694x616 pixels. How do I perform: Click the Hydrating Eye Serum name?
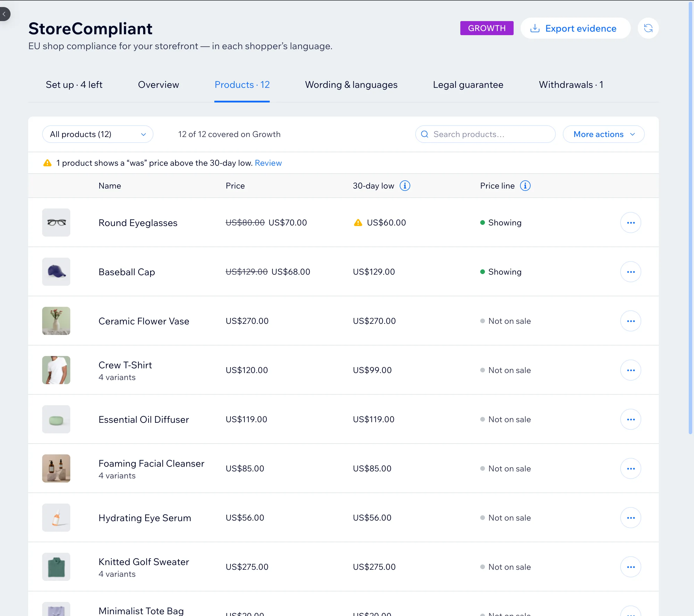pyautogui.click(x=145, y=518)
